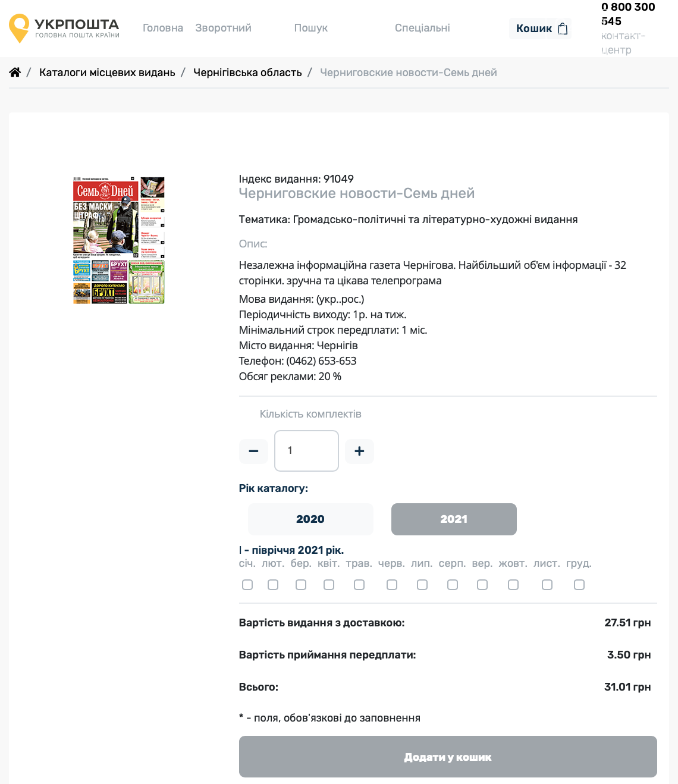The width and height of the screenshot is (678, 784).
Task: Click the Ukrposhta logo
Action: (64, 28)
